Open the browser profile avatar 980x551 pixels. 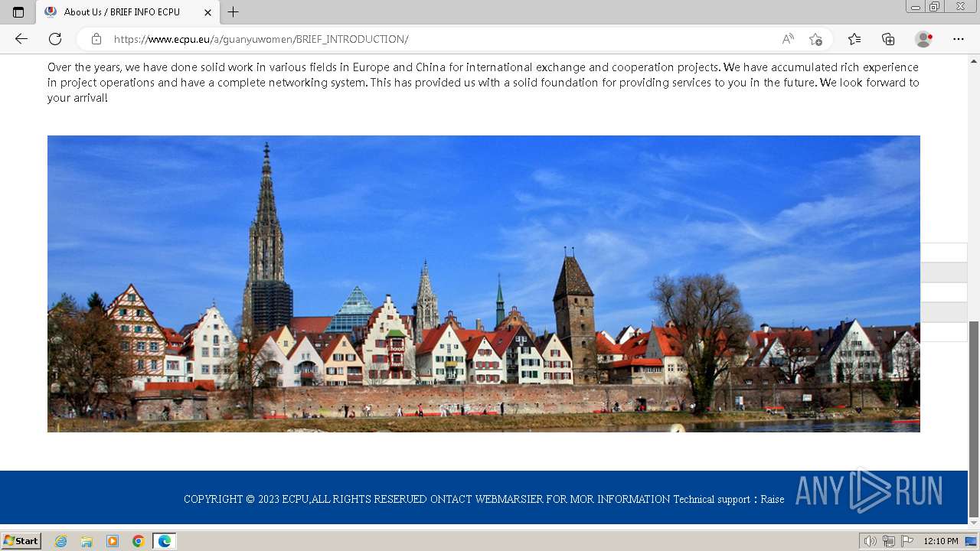tap(923, 39)
